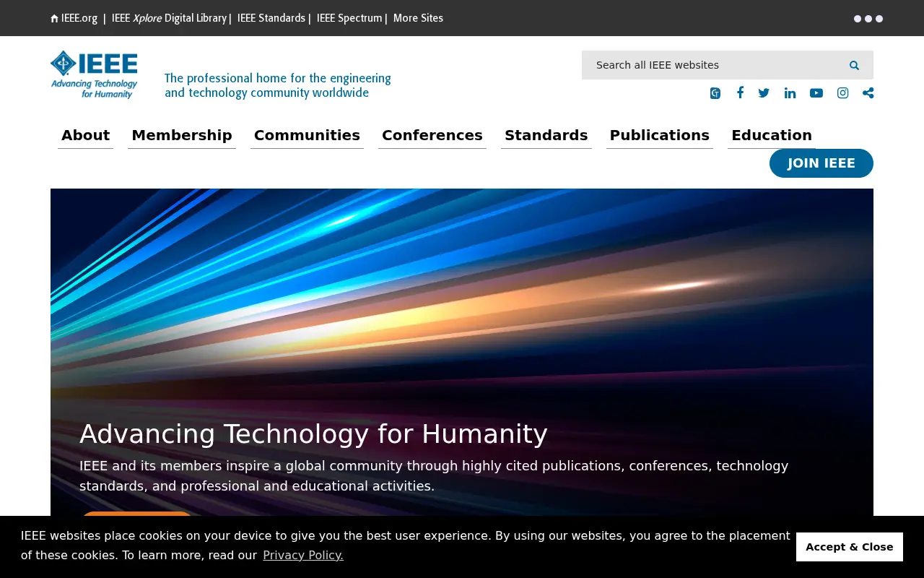Open the Standards item in the main navigation
924x578 pixels.
[546, 135]
